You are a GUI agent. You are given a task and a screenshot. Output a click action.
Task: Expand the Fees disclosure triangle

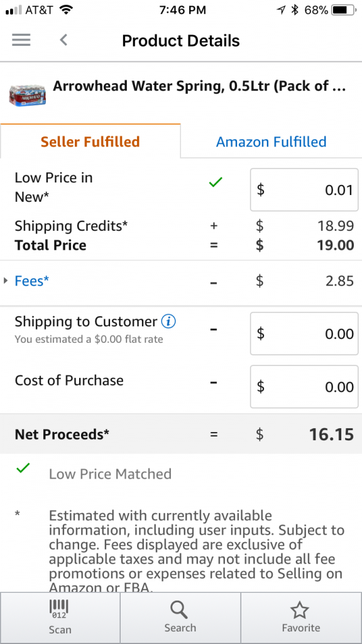6,281
